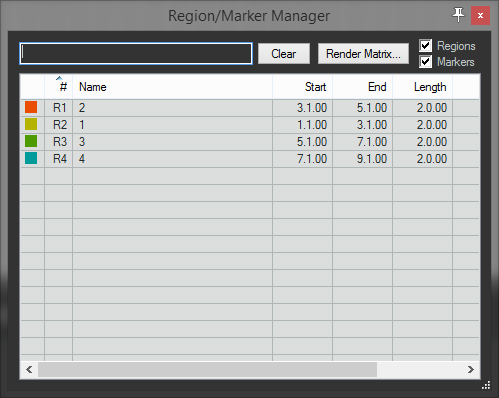Toggle the Markers checkbox

tap(425, 62)
